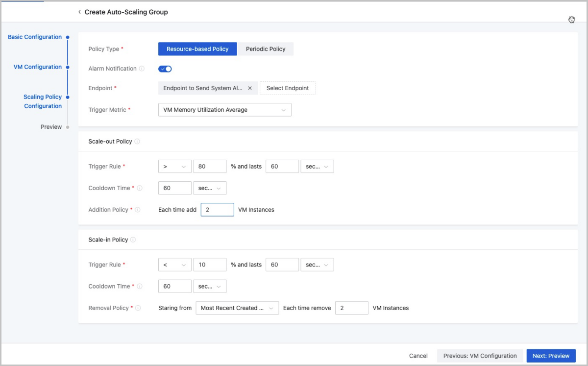
Task: Click info icon beside Addition Policy
Action: coord(138,210)
